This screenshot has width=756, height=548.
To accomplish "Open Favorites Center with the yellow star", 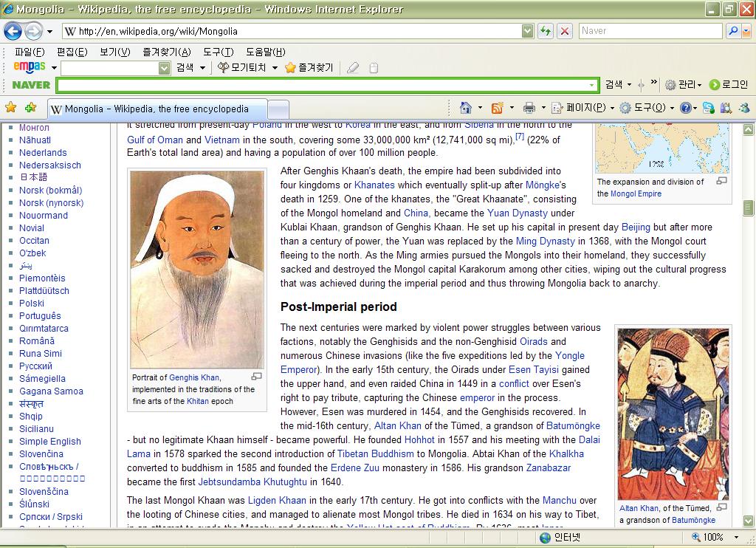I will pos(10,108).
